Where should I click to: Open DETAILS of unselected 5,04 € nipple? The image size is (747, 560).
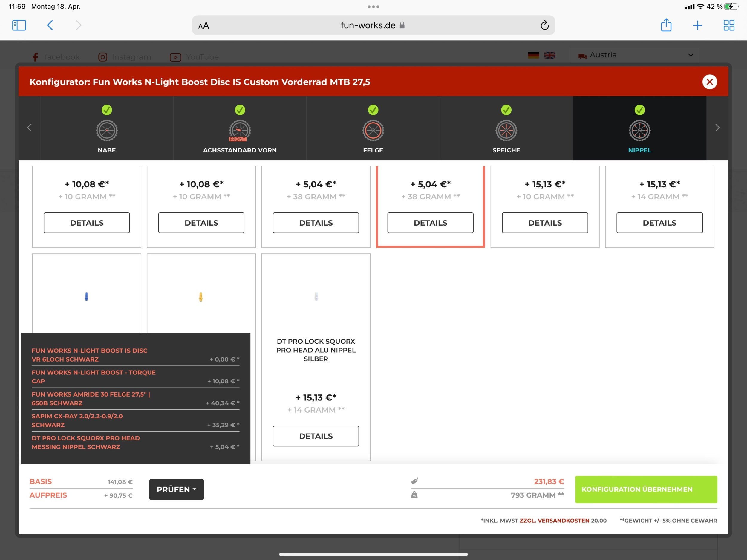tap(316, 223)
